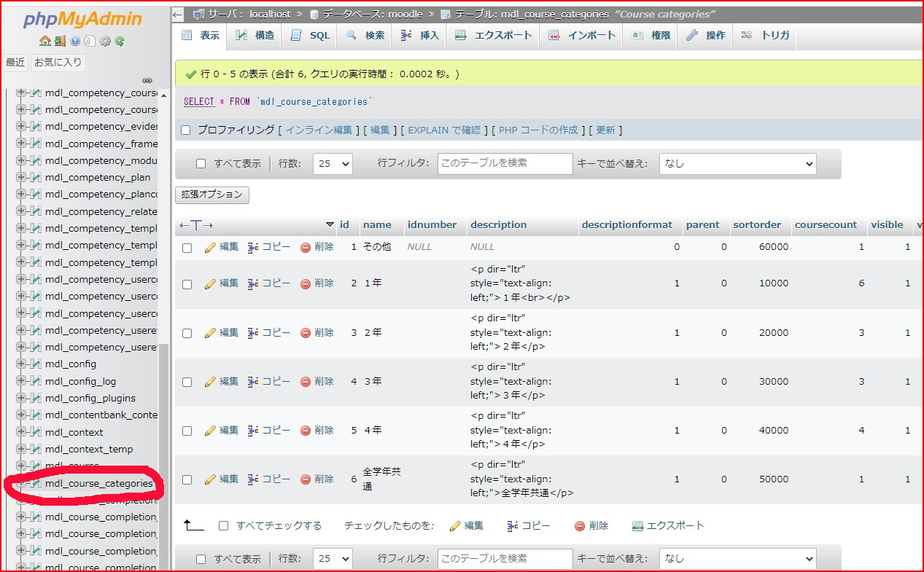Select the row checkbox for 全学年共通
The height and width of the screenshot is (572, 924).
click(x=187, y=479)
